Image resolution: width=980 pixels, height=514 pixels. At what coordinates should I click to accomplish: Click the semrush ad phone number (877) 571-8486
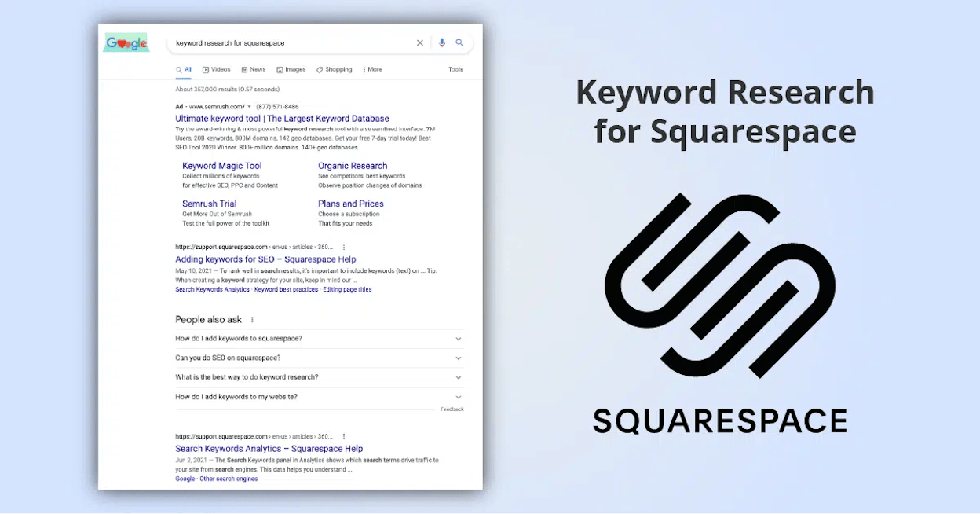pos(277,106)
